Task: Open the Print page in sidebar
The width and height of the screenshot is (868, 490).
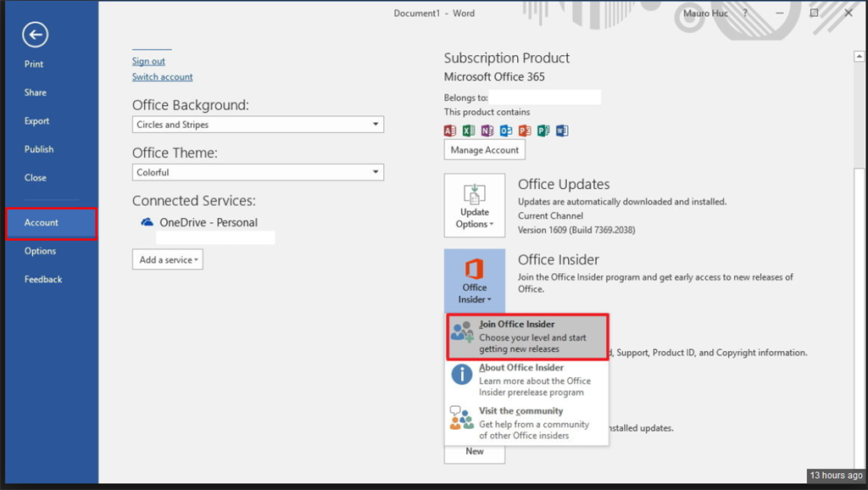Action: 34,64
